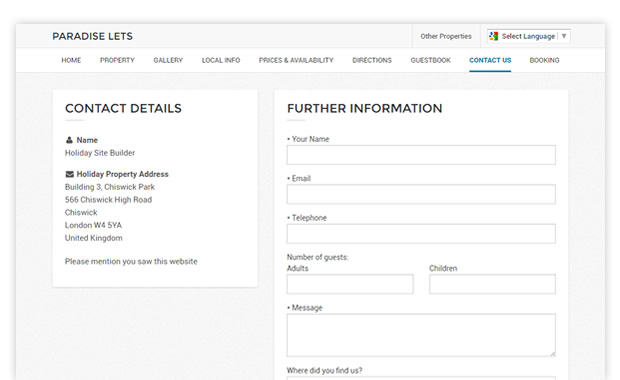The width and height of the screenshot is (620, 380).
Task: Click into the Email field
Action: [421, 194]
